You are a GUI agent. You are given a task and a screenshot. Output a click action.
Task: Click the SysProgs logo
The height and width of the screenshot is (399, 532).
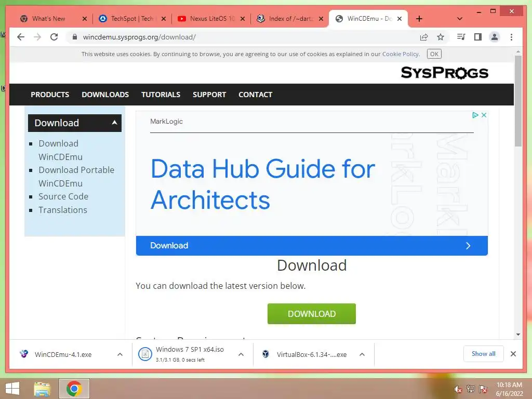pyautogui.click(x=445, y=73)
